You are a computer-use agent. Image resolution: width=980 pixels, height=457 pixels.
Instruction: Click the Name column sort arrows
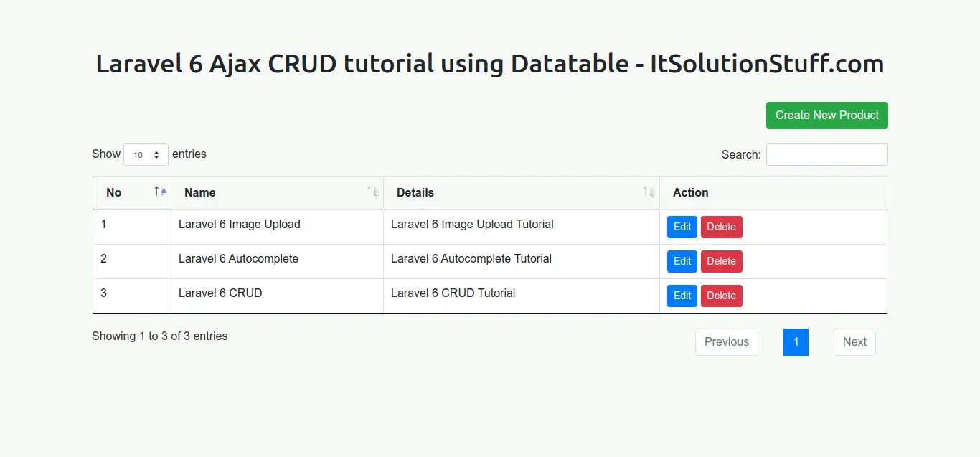tap(372, 192)
